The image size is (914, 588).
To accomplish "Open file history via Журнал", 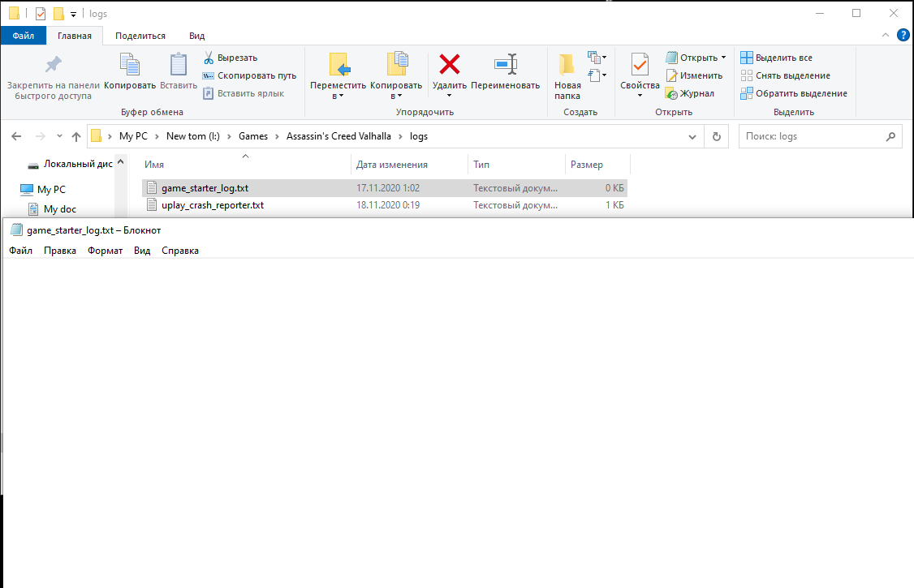I will click(x=690, y=93).
